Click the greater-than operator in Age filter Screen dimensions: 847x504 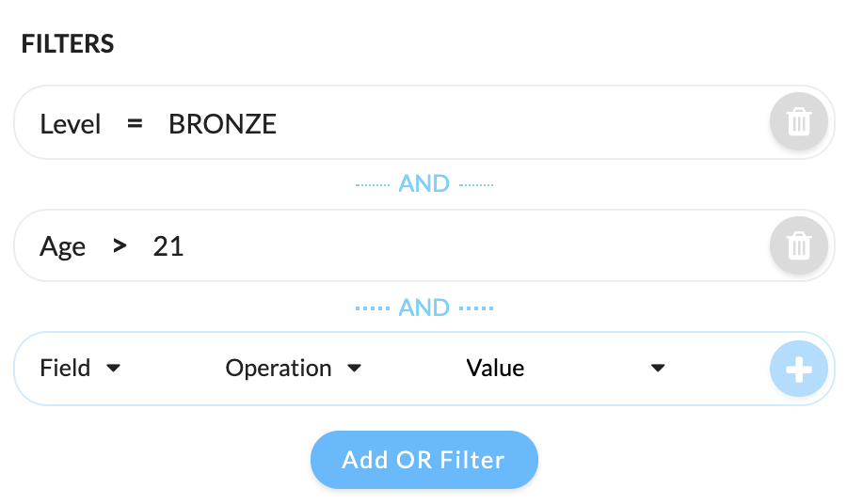point(120,246)
